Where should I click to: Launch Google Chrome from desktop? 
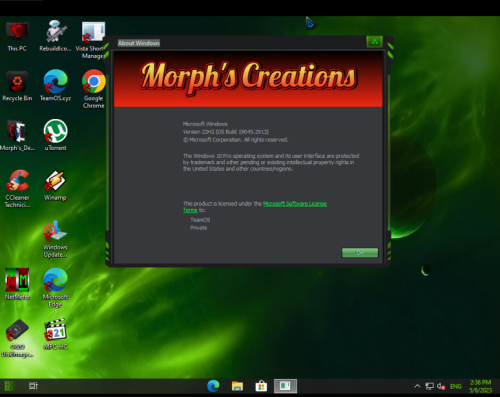(x=94, y=89)
